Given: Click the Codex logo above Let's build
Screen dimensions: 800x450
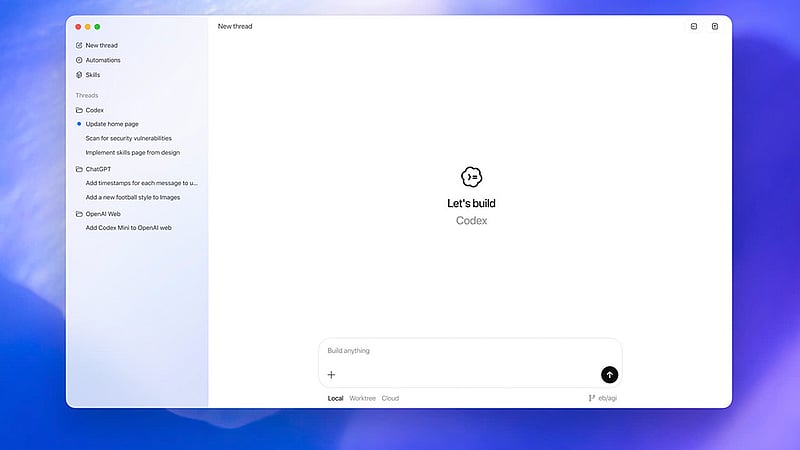Looking at the screenshot, I should [471, 177].
